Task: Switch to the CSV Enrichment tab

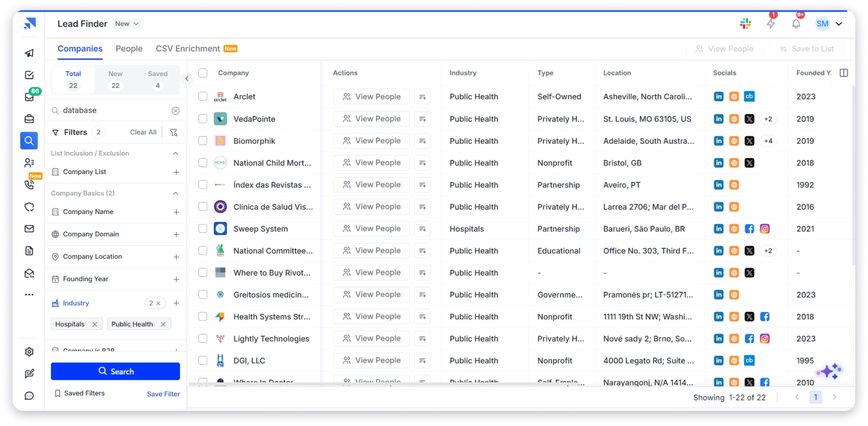Action: click(x=196, y=49)
